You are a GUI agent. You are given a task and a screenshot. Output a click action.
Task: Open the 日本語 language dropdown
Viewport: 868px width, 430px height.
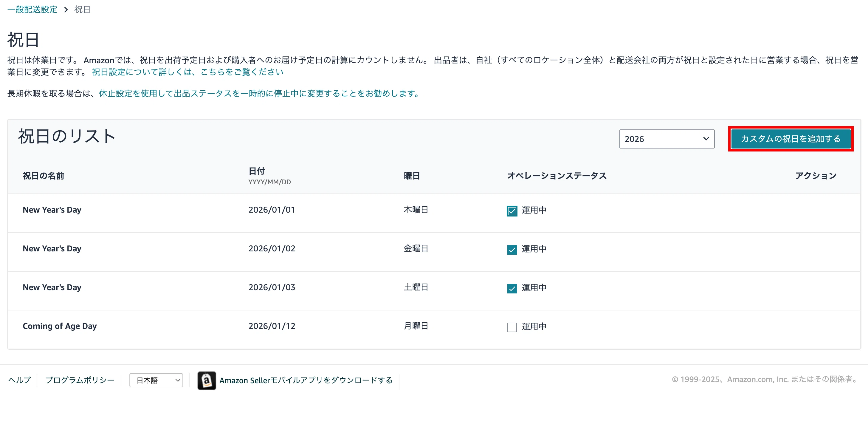click(156, 380)
